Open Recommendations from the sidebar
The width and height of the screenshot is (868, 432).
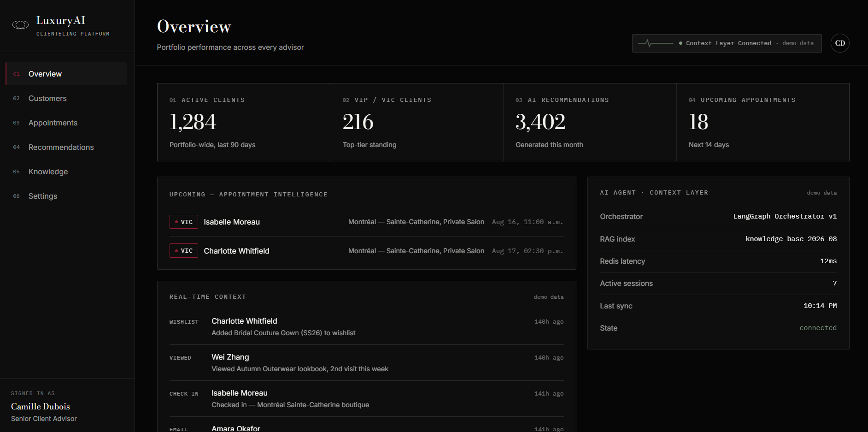click(66, 147)
